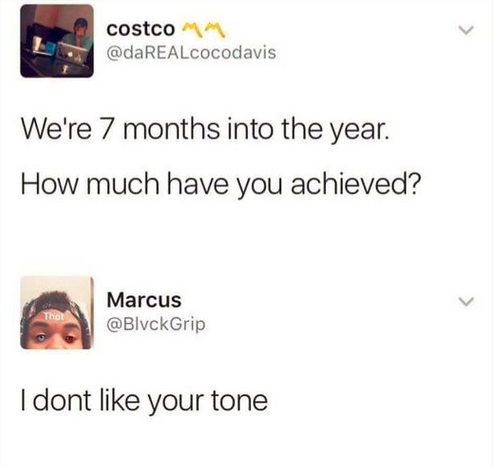Open costco's profile picture
This screenshot has width=494, height=467.
[57, 41]
